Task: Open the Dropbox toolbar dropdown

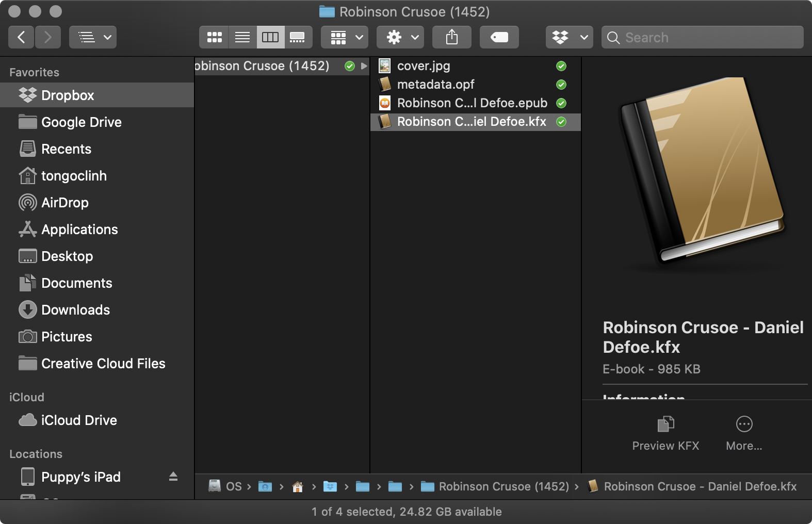Action: 569,37
